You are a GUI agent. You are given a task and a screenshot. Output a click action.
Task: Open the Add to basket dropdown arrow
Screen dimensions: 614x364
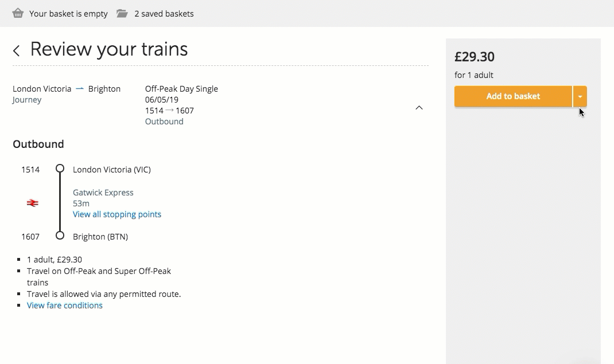(580, 96)
